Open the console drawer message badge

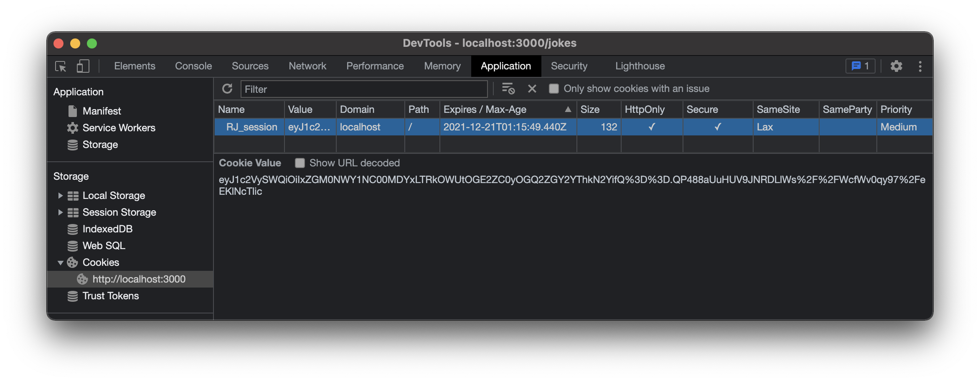(x=860, y=66)
